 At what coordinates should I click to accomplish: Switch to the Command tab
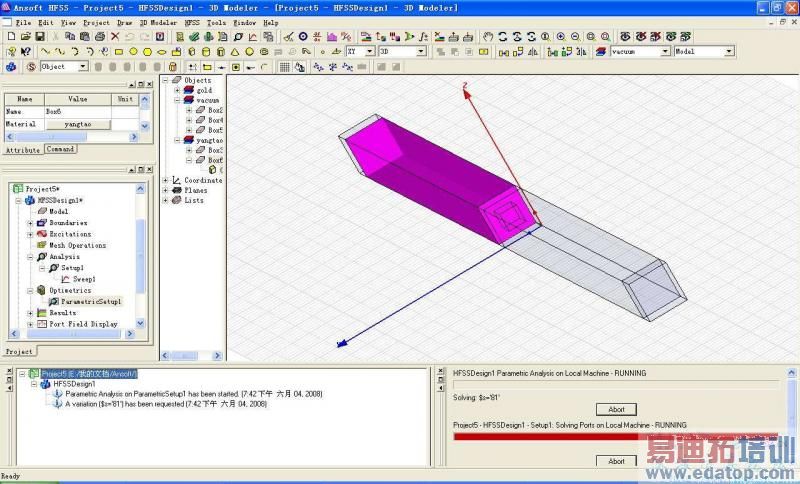pyautogui.click(x=60, y=149)
